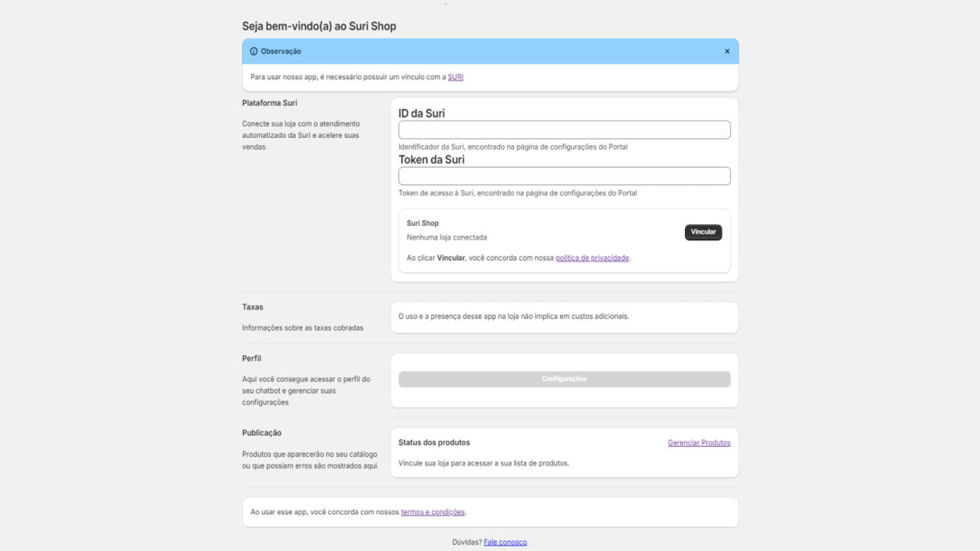Screen dimensions: 980x551
Task: Select the Publicação section heading
Action: [x=261, y=433]
